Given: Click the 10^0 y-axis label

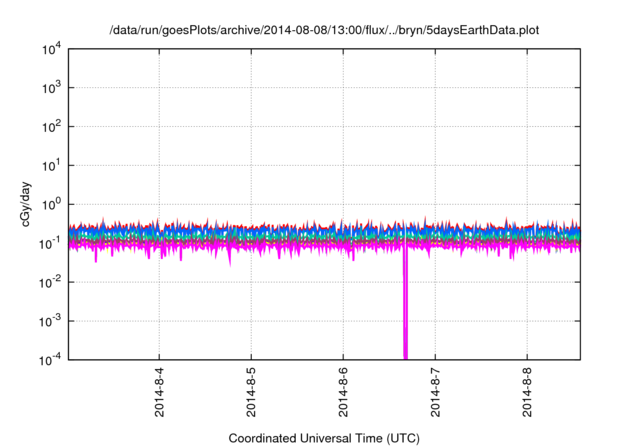Looking at the screenshot, I should pyautogui.click(x=51, y=204).
